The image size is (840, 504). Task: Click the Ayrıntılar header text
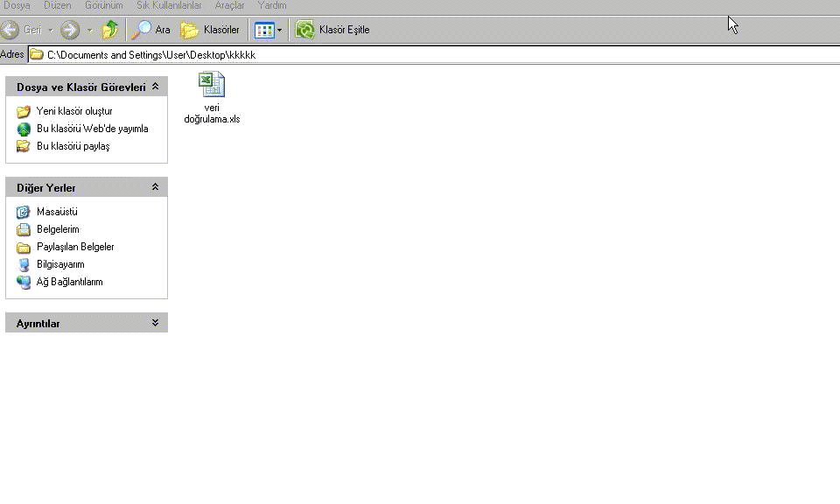(x=38, y=324)
